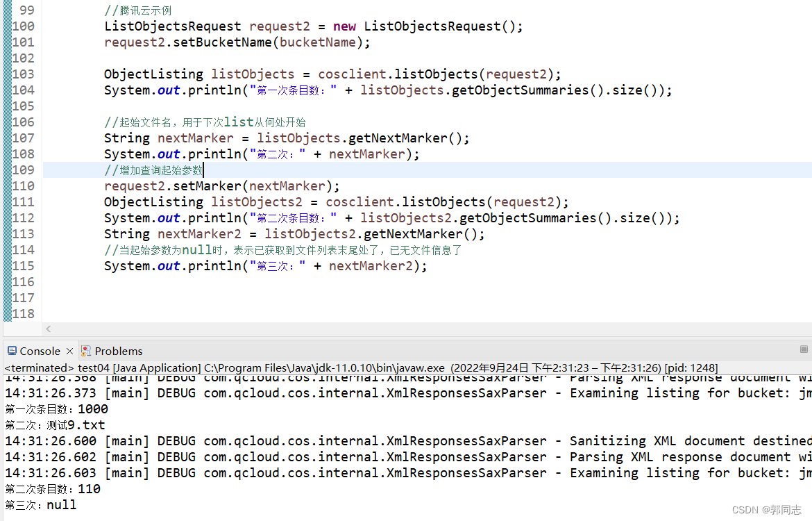Click the '第三次：' println on line 115
The height and width of the screenshot is (521, 812).
(266, 267)
